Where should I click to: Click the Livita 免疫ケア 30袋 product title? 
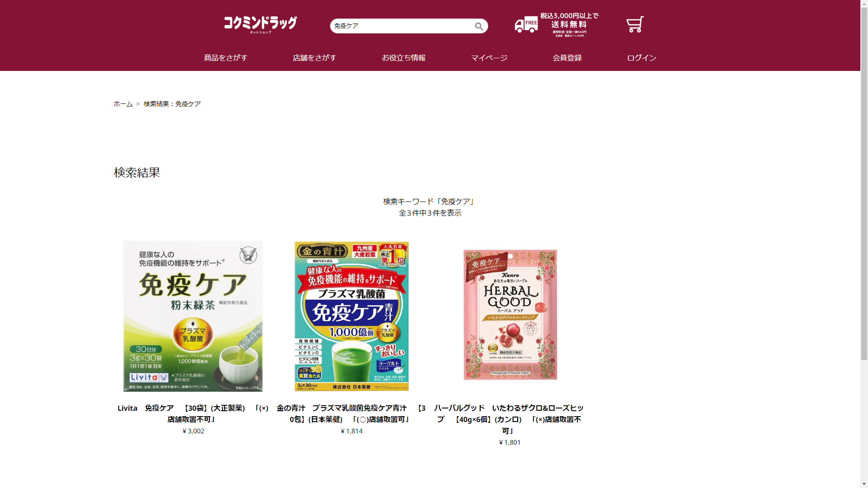coord(193,413)
